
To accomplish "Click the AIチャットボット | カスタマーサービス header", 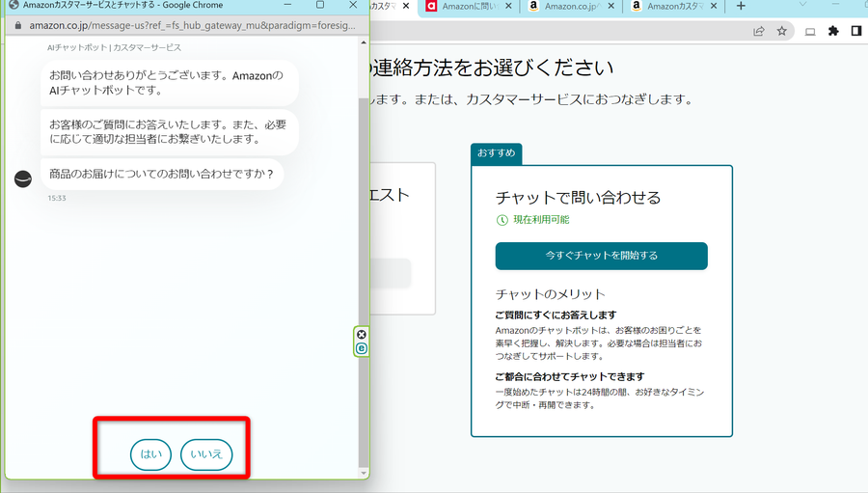I will coord(114,47).
